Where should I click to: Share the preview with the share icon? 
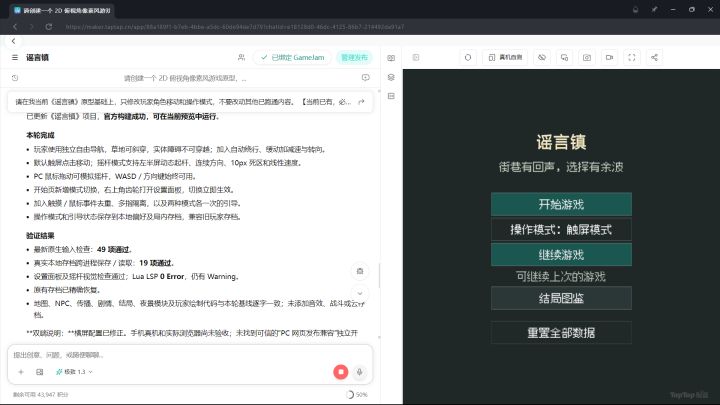[x=654, y=57]
